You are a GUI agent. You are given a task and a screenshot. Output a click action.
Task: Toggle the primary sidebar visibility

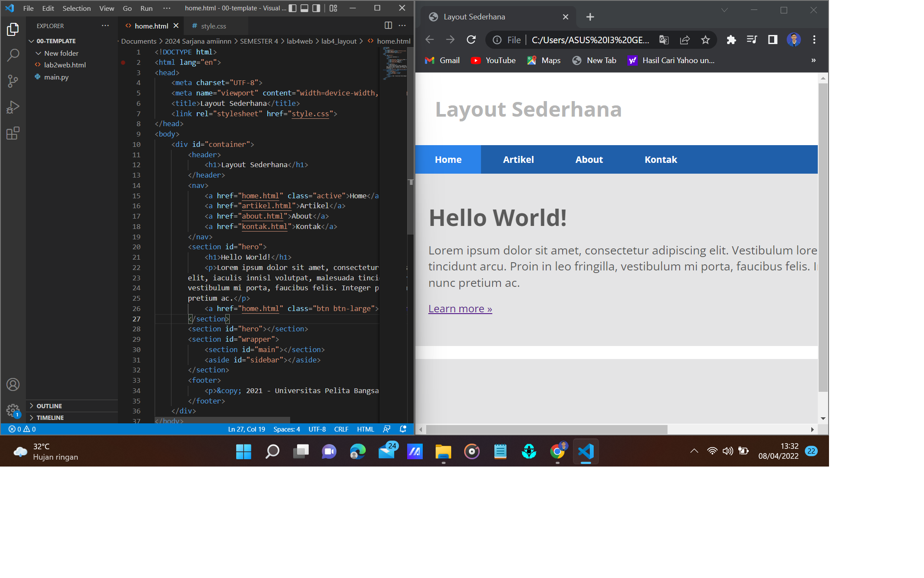tap(293, 8)
